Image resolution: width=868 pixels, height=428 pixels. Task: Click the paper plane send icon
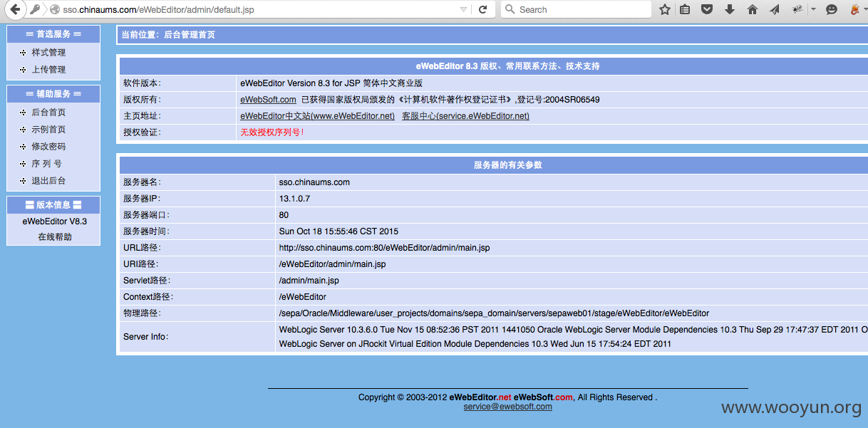coord(775,10)
